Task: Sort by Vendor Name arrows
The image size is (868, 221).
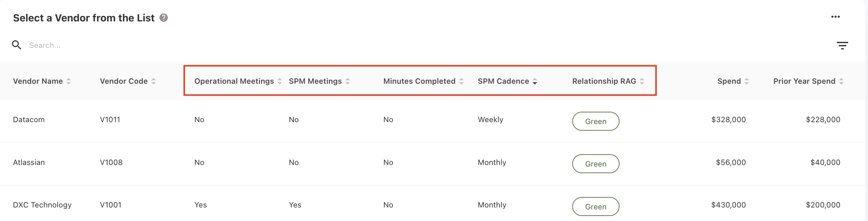Action: click(x=69, y=81)
